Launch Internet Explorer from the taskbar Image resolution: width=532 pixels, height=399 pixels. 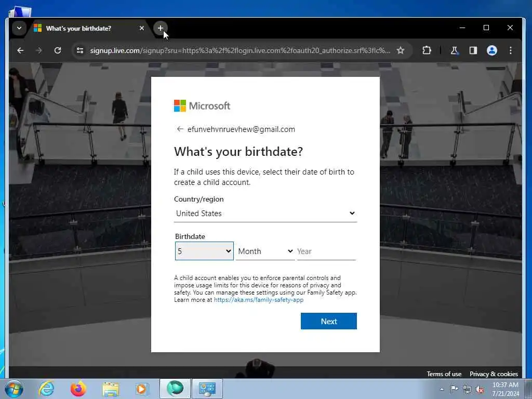(46, 389)
